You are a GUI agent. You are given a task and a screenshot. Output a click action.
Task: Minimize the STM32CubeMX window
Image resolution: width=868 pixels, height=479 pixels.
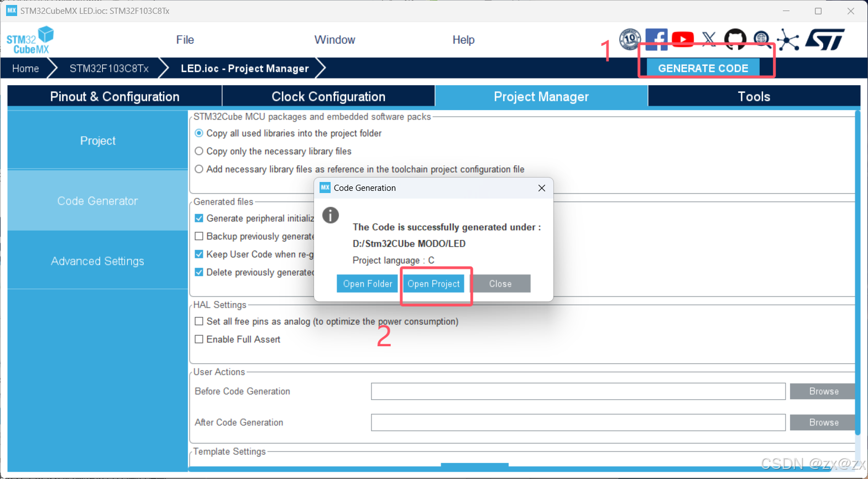click(786, 11)
